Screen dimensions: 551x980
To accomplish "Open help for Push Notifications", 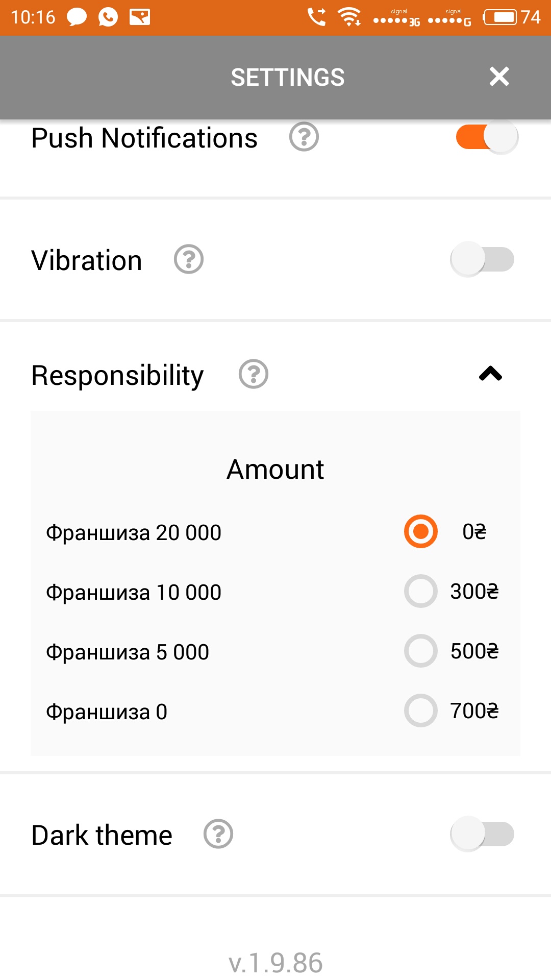I will coord(304,137).
